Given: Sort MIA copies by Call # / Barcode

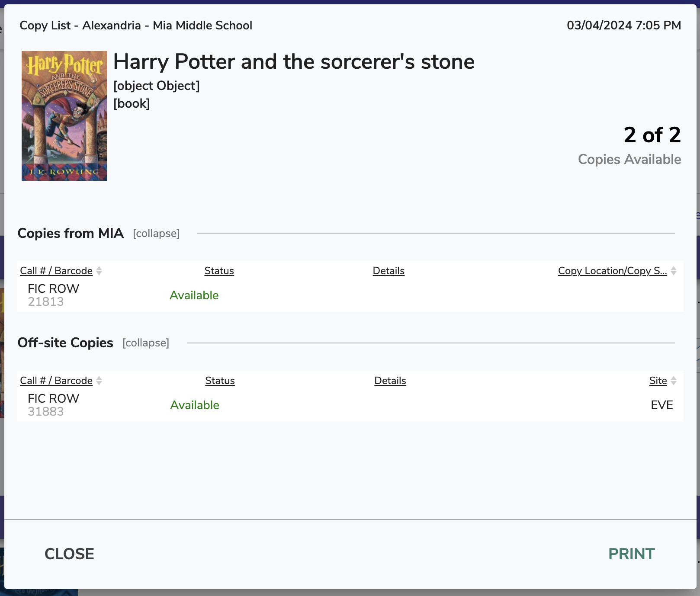Looking at the screenshot, I should click(x=56, y=271).
